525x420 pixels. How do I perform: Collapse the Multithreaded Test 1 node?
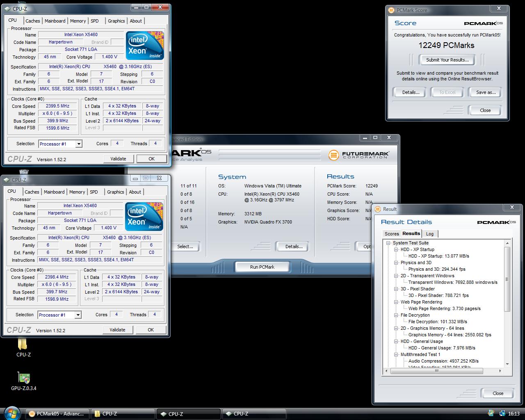click(396, 354)
